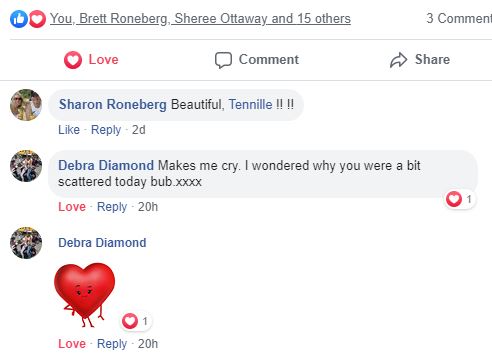Reply to Debra Diamond's sticker comment

(x=112, y=344)
